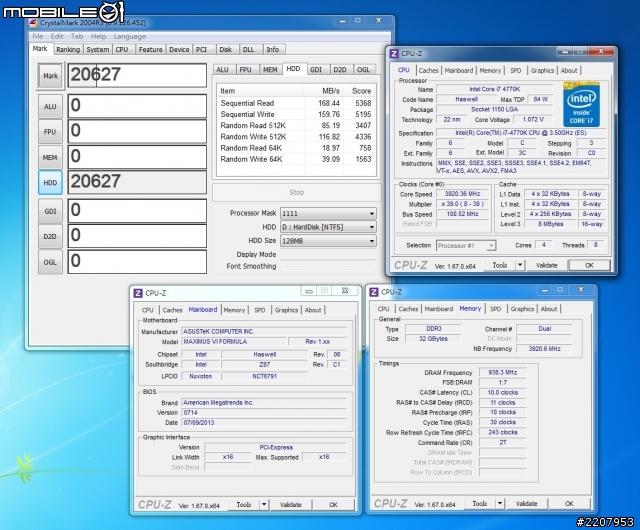
Task: Click the Intel Core i7 logo in CPU-Z
Action: pyautogui.click(x=582, y=104)
